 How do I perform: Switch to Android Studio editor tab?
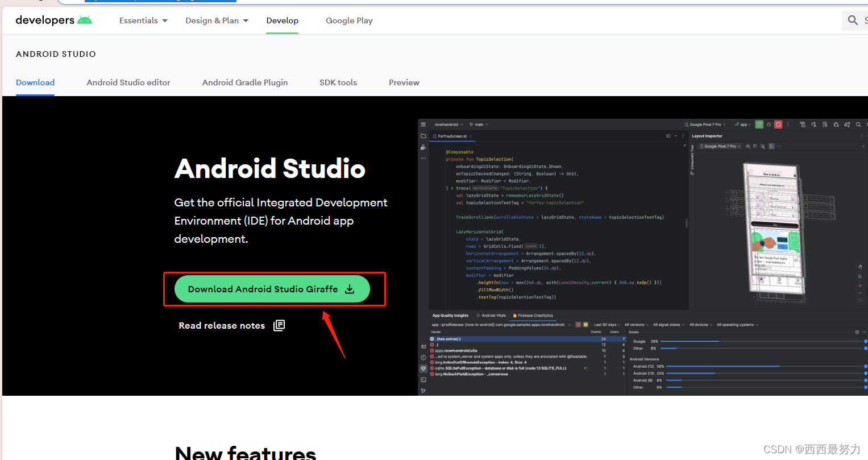[128, 82]
